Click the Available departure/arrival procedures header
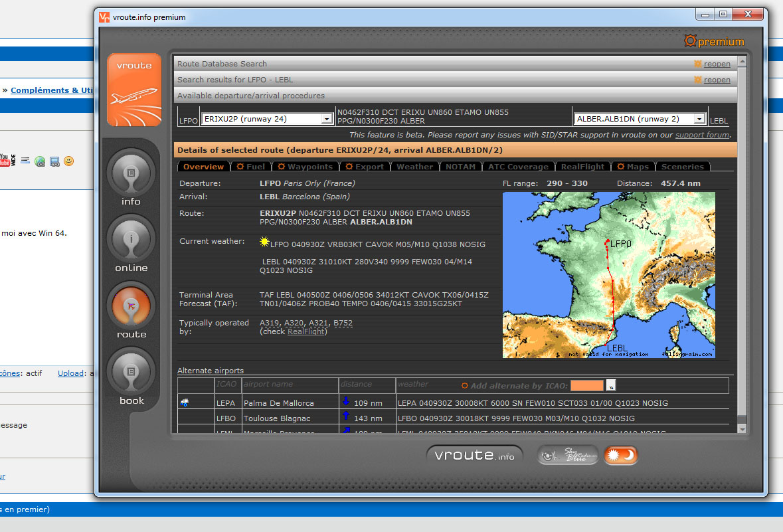The width and height of the screenshot is (783, 532). [455, 96]
